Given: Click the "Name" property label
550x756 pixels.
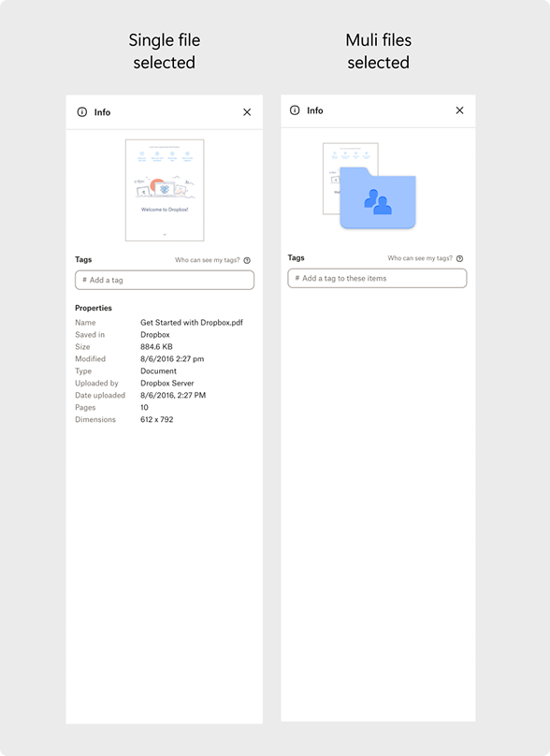Looking at the screenshot, I should (85, 323).
